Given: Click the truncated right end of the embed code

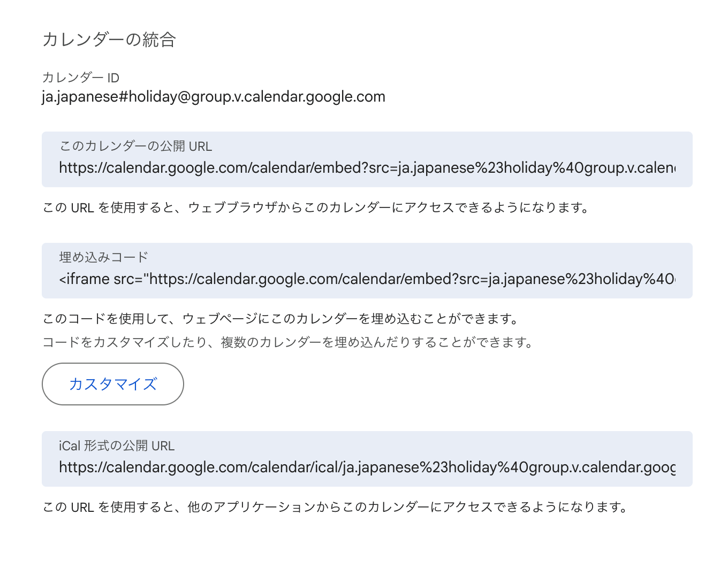Looking at the screenshot, I should [x=666, y=279].
